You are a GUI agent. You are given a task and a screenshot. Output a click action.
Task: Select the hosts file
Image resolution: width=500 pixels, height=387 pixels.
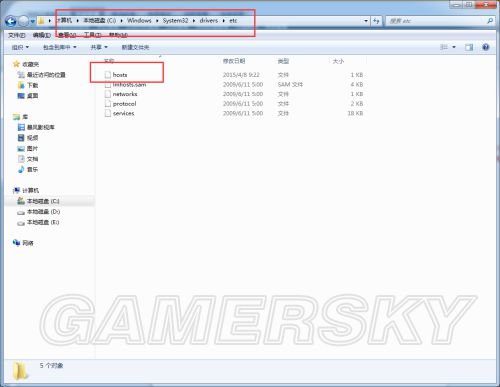click(x=120, y=75)
